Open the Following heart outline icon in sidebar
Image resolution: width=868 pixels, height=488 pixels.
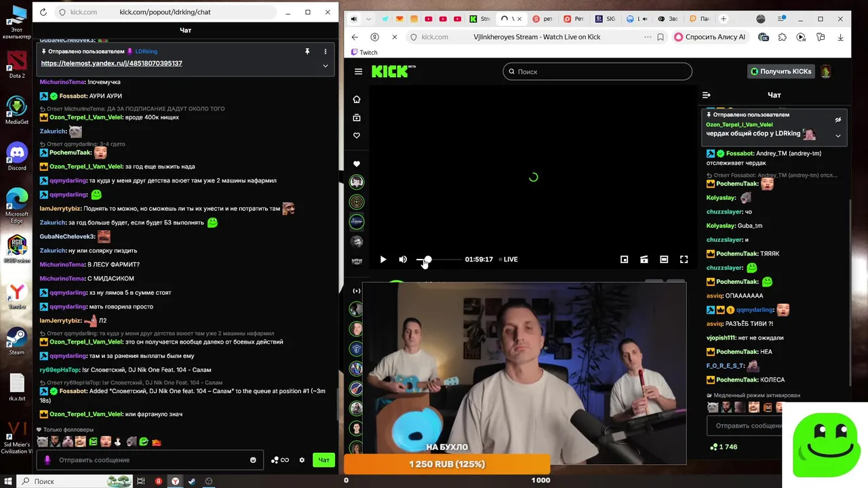click(357, 136)
